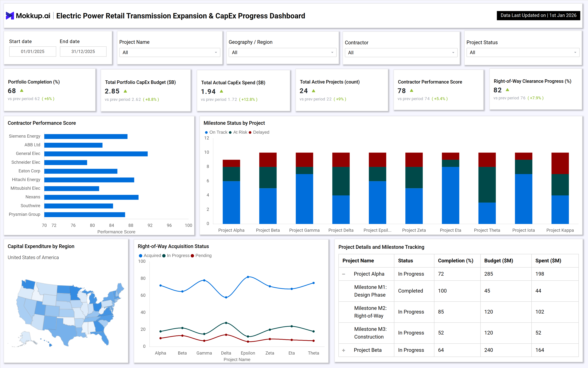Select the General Elec bar
The image size is (588, 368).
[96, 154]
